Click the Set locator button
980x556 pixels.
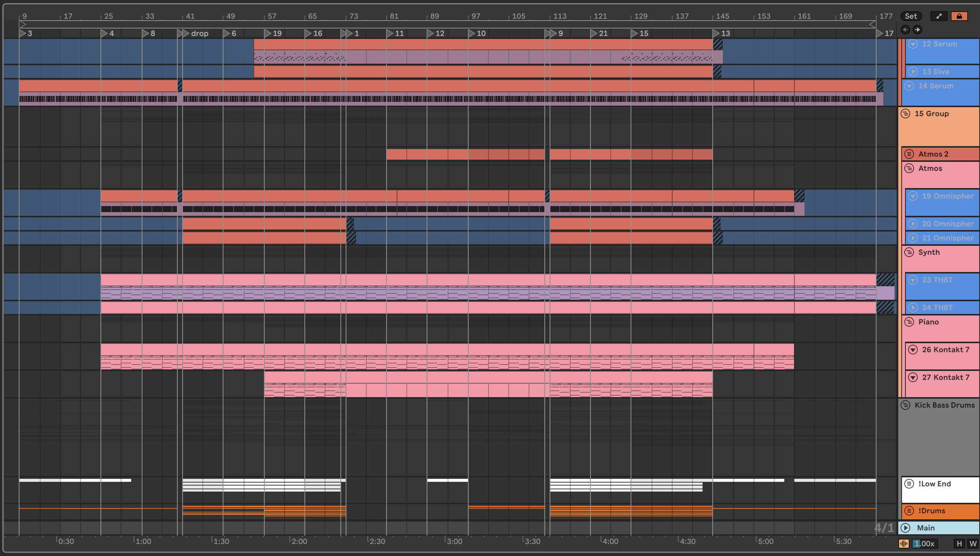coord(911,16)
